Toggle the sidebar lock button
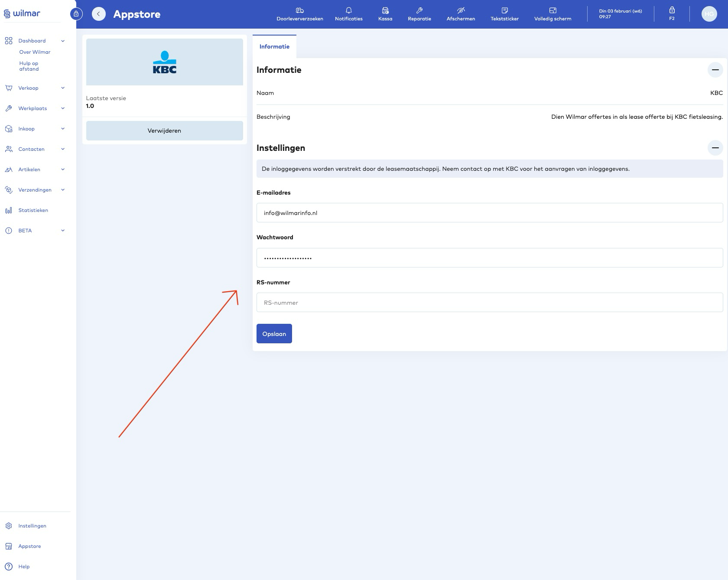Image resolution: width=728 pixels, height=580 pixels. [76, 14]
